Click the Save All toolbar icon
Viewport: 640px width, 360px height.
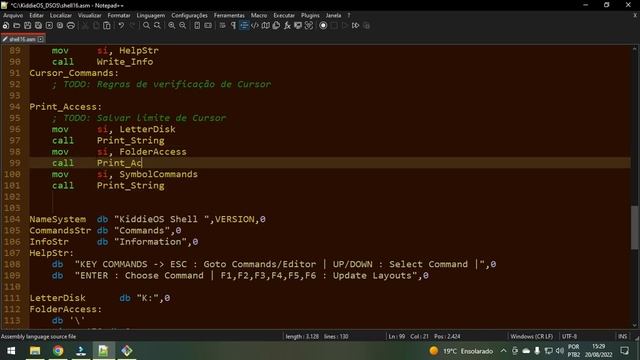(x=38, y=25)
